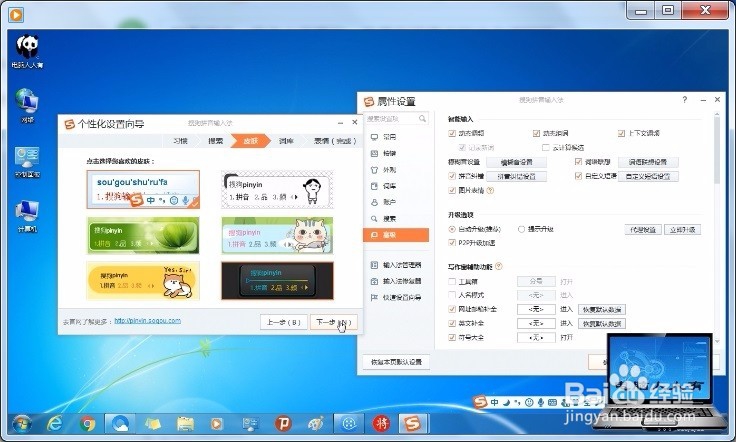Screen dimensions: 736x442
Task: Open the 计算机 desktop icon
Action: 27,217
